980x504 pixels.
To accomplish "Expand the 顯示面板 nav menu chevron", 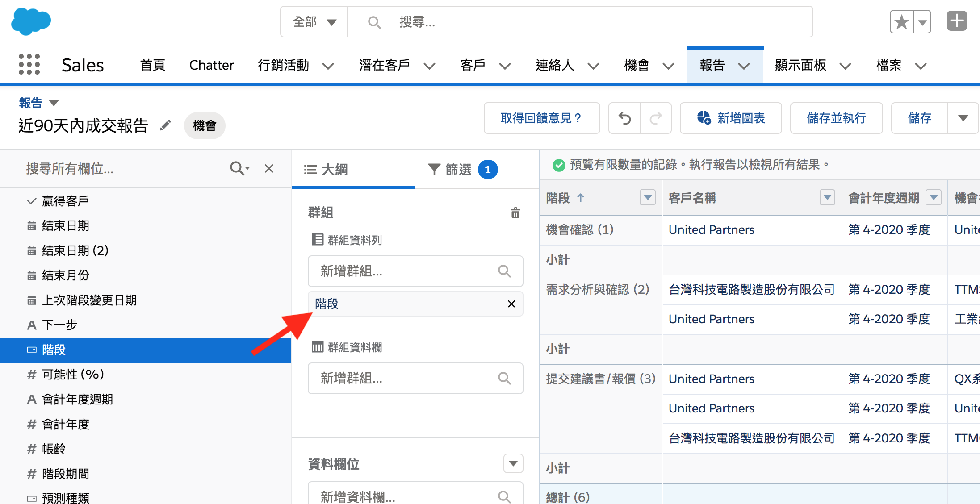I will tap(845, 66).
